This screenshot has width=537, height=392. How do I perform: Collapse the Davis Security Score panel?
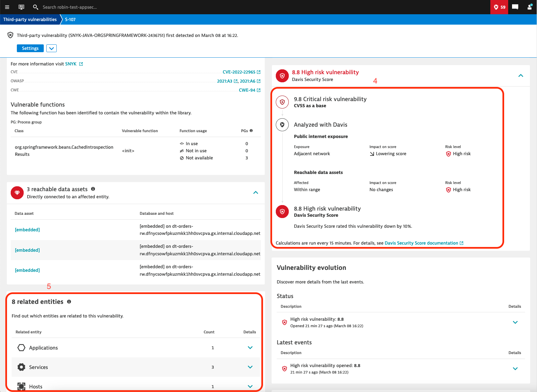click(x=520, y=75)
